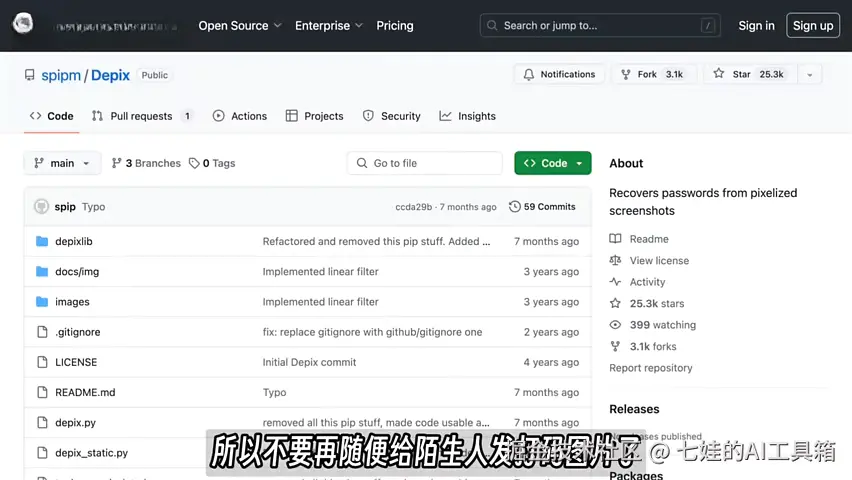Click the eye watching icon
The image size is (852, 480).
pyautogui.click(x=615, y=325)
